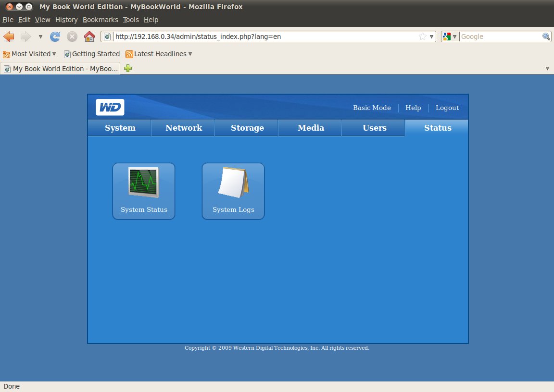Open the Bookmarks menu

click(x=101, y=20)
